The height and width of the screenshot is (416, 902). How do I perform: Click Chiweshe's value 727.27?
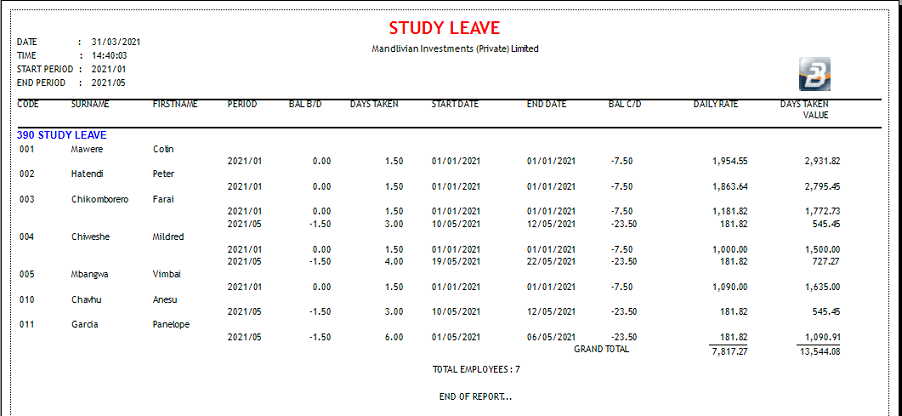click(827, 261)
